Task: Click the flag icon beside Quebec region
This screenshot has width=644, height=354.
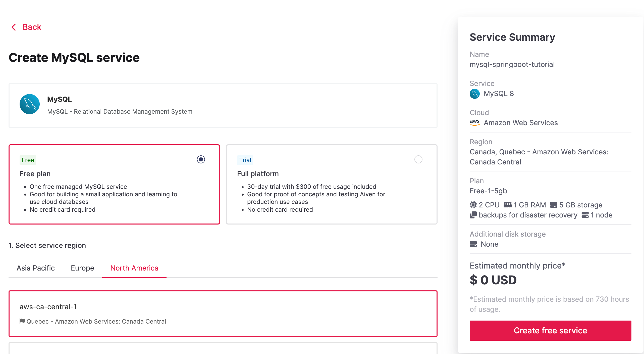Action: pos(22,321)
